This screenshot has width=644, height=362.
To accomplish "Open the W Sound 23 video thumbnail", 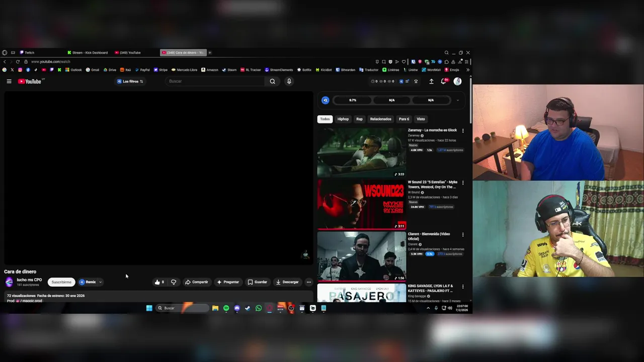I will click(361, 204).
